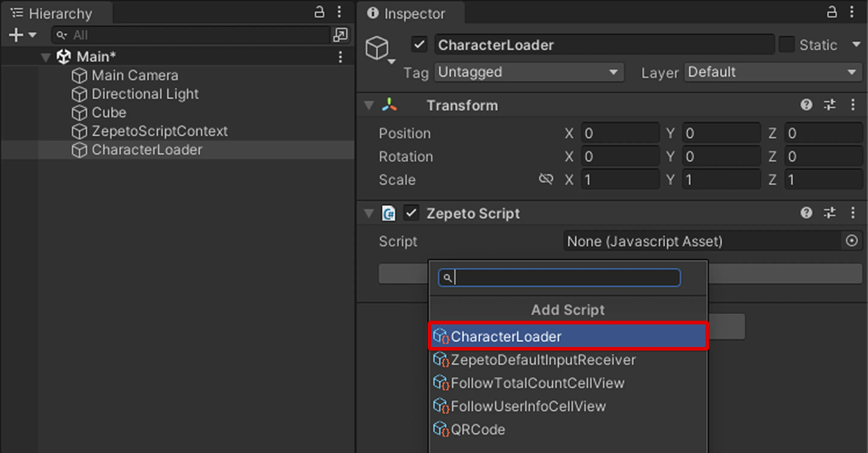
Task: Click the Position X field
Action: [x=620, y=133]
